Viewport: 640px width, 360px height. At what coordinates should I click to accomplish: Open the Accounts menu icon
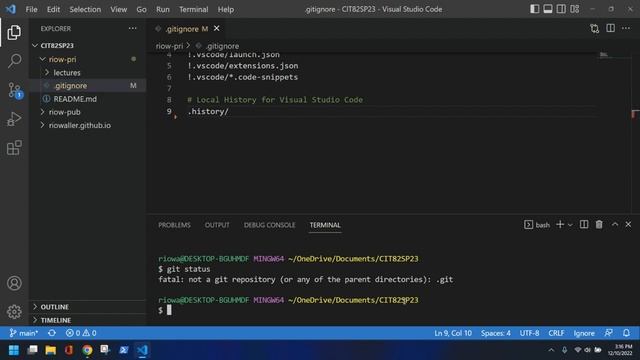[14, 283]
